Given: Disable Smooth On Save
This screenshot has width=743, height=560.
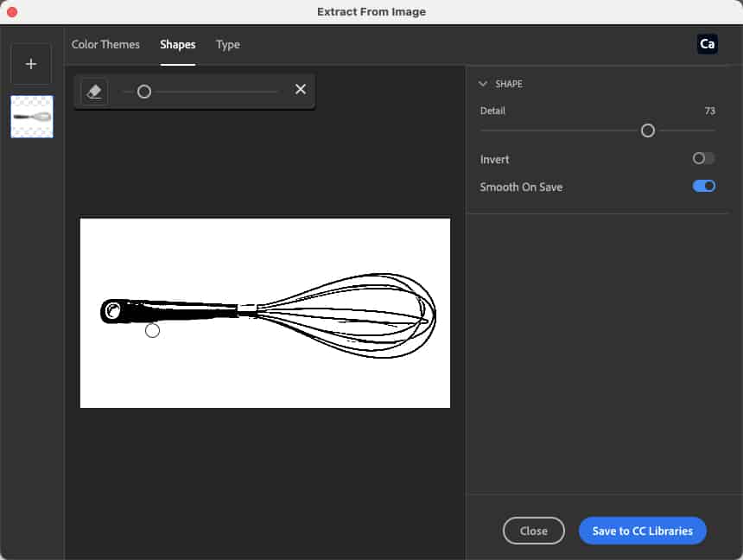Looking at the screenshot, I should (x=703, y=187).
